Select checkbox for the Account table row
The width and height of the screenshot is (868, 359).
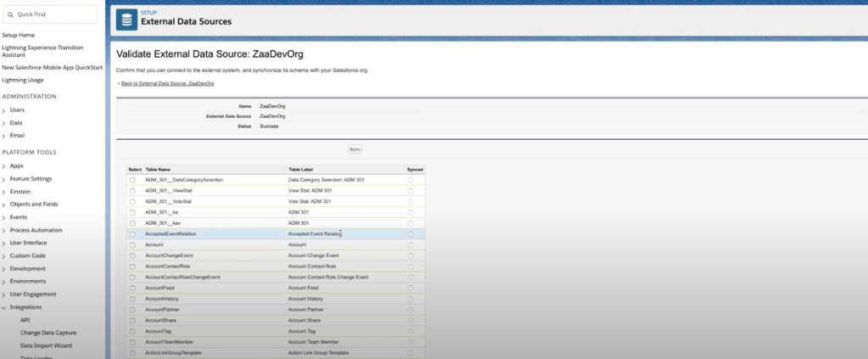pos(132,244)
